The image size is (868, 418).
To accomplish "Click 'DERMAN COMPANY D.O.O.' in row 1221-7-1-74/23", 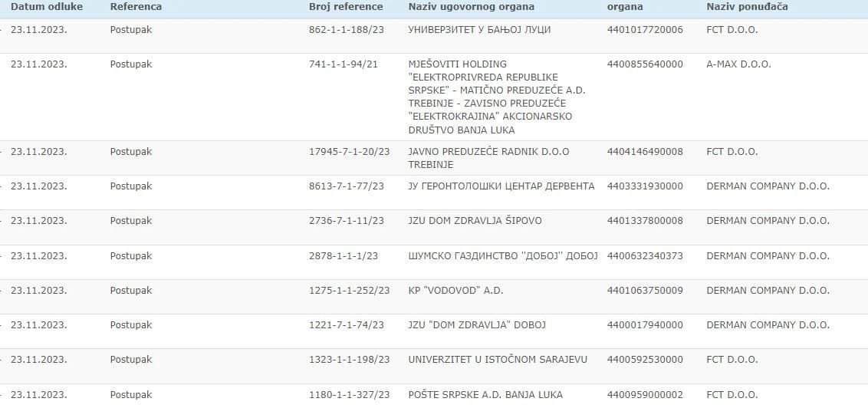I will click(x=768, y=324).
